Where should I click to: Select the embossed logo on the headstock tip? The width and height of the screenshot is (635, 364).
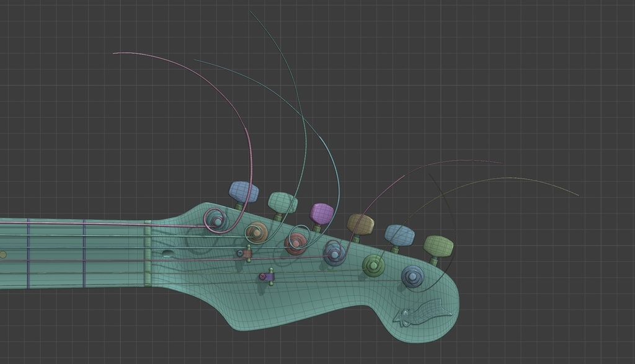422,312
